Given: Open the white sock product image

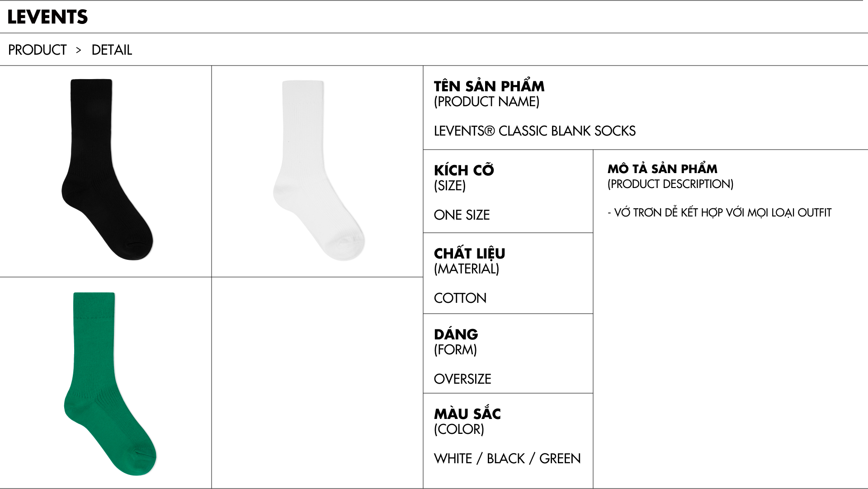Looking at the screenshot, I should [318, 170].
